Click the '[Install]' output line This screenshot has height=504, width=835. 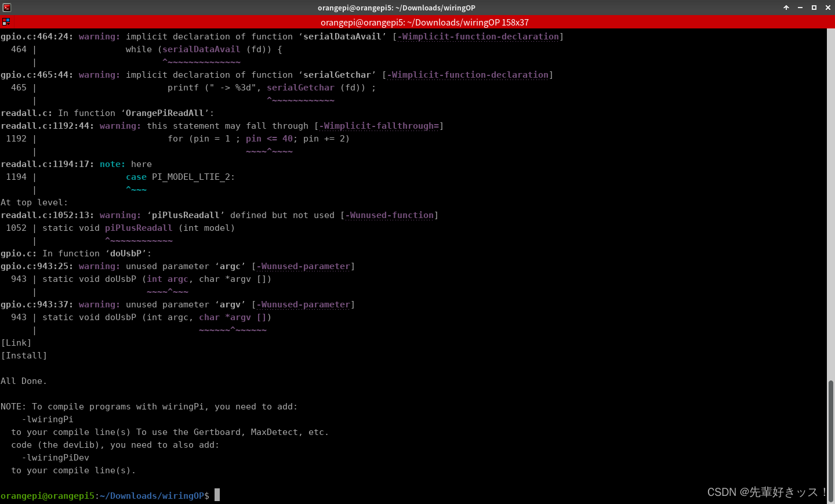pos(24,356)
